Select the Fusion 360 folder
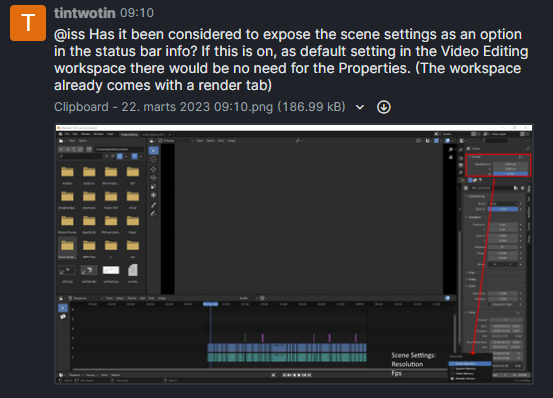This screenshot has height=398, width=553. 111,200
